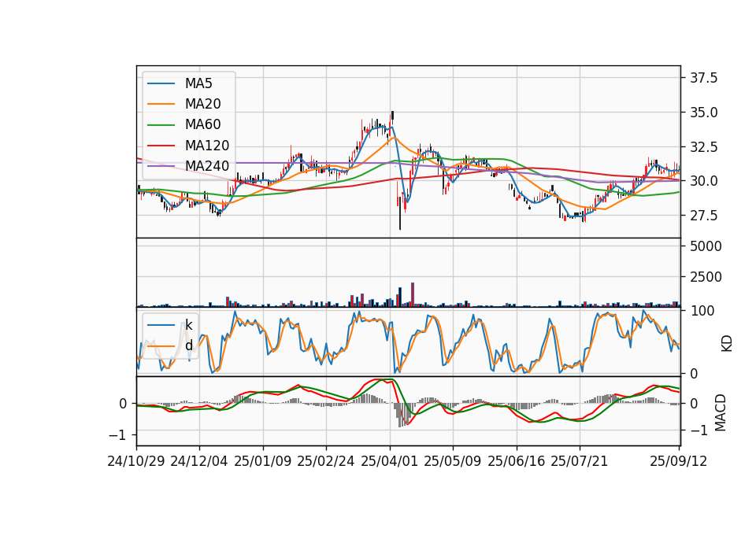
Task: Click the tallest volume bar in April
Action: [413, 294]
